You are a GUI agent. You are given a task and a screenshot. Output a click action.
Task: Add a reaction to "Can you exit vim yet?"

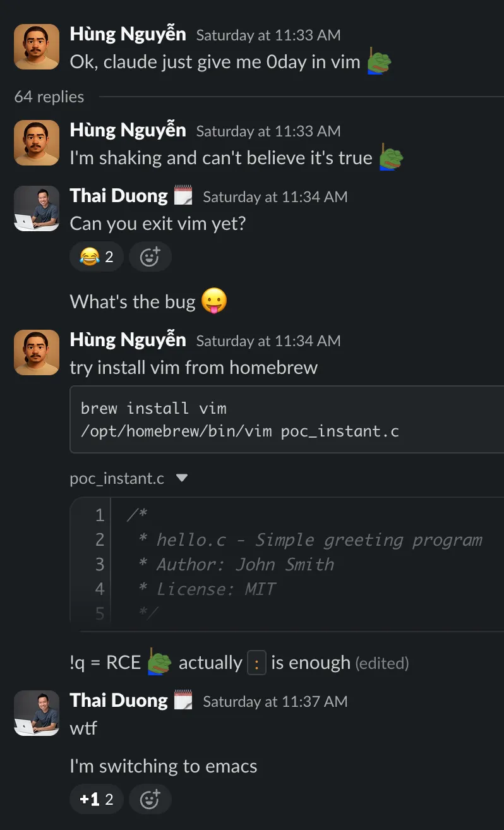150,256
